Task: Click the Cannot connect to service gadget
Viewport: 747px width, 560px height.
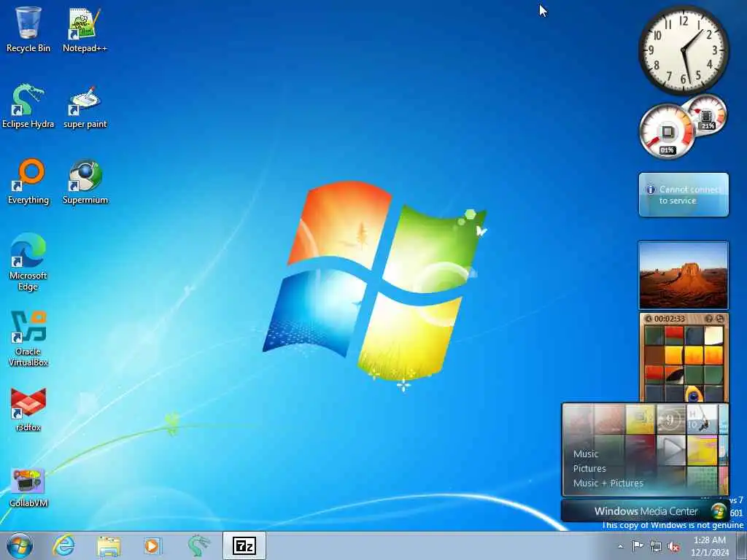Action: [684, 195]
